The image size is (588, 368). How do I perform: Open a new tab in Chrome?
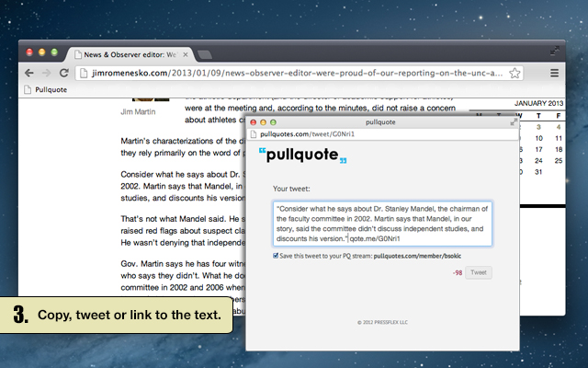(x=205, y=55)
